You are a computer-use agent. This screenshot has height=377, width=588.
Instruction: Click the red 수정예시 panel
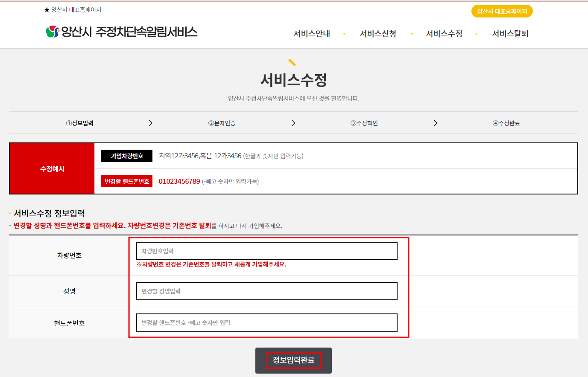click(52, 168)
